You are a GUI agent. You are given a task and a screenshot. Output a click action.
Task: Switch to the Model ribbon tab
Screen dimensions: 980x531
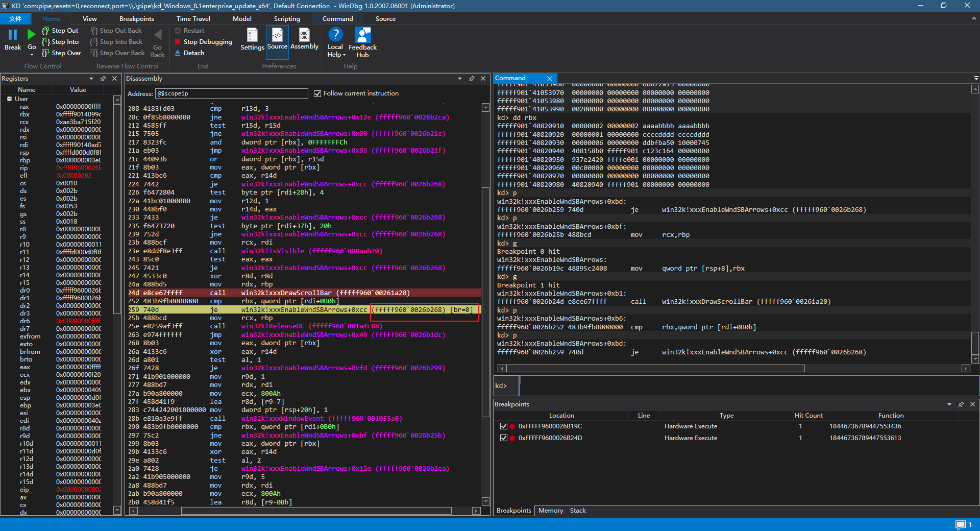point(242,19)
